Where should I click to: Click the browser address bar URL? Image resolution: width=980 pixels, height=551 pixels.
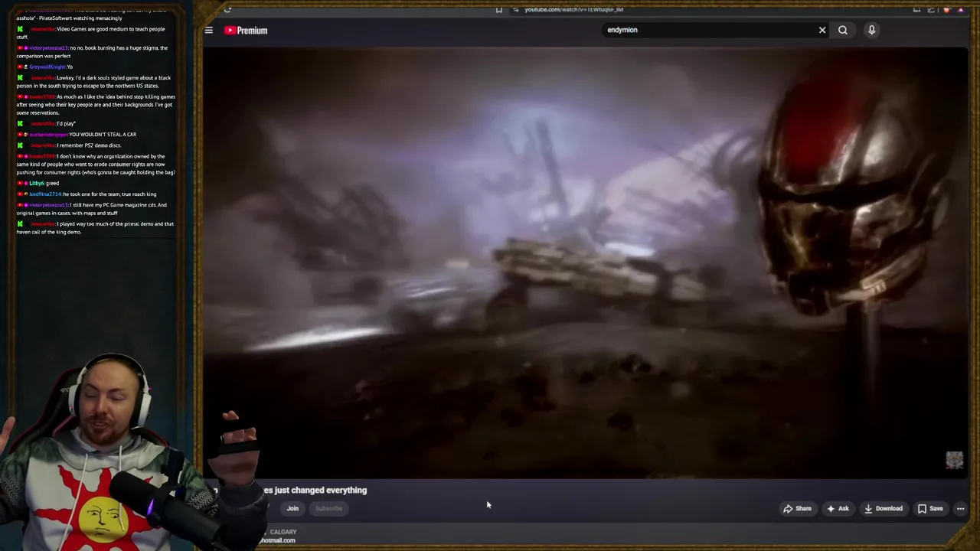(573, 9)
